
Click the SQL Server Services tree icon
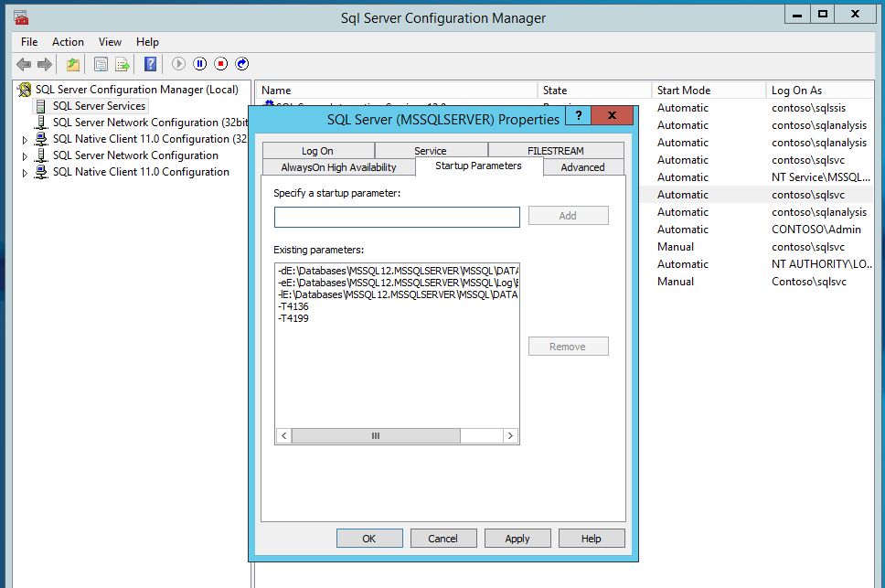tap(40, 106)
